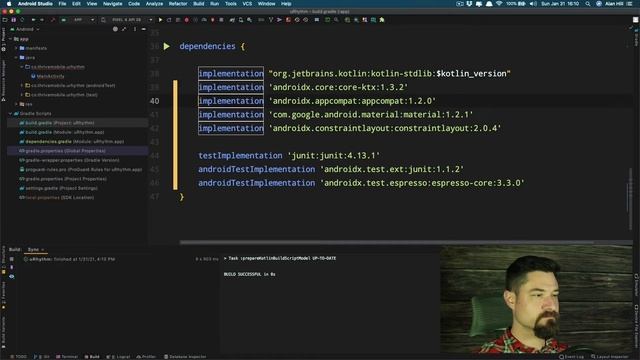
Task: Open the Wi-Fi status menu icon
Action: 499,4
